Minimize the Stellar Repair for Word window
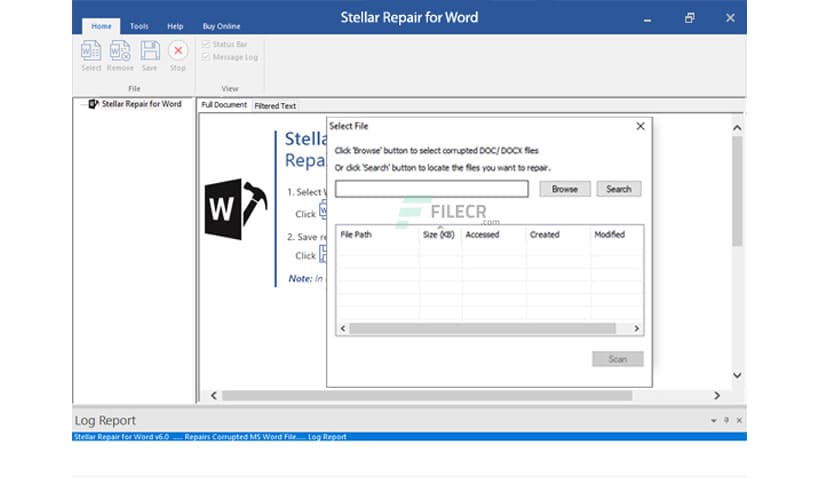This screenshot has width=836, height=484. click(647, 19)
